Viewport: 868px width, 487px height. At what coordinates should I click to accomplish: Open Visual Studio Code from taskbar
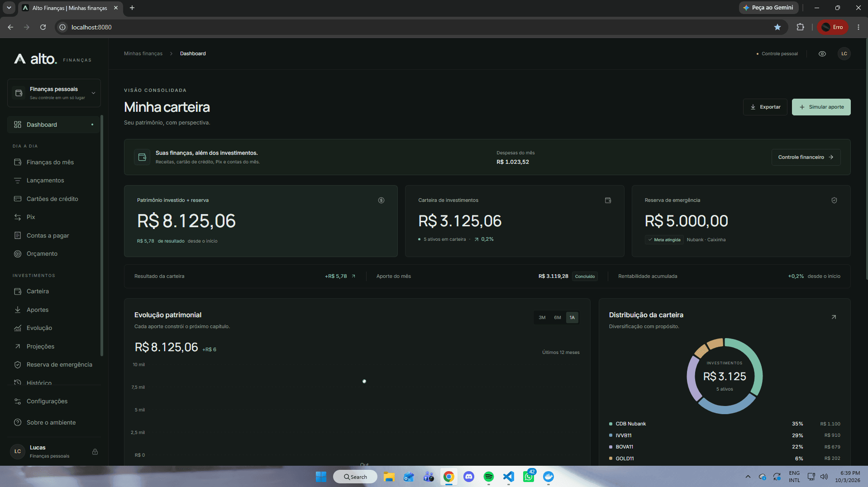[509, 477]
